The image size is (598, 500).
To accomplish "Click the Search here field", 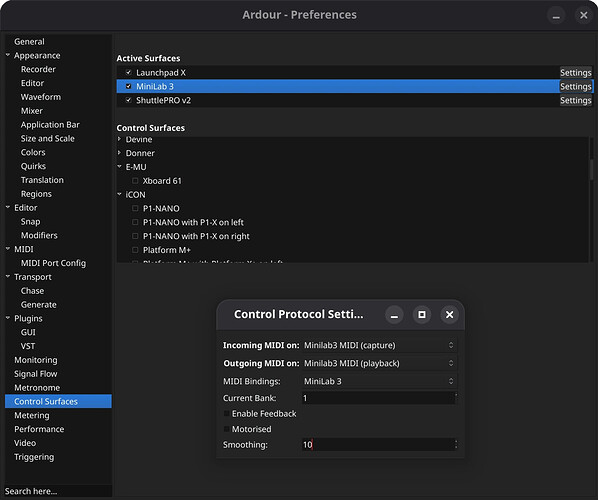I will click(58, 491).
